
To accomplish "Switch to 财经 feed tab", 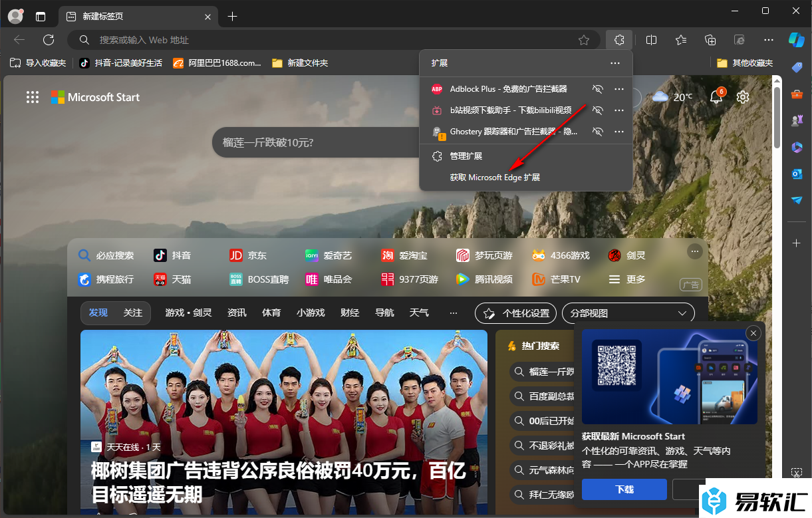I will [349, 313].
